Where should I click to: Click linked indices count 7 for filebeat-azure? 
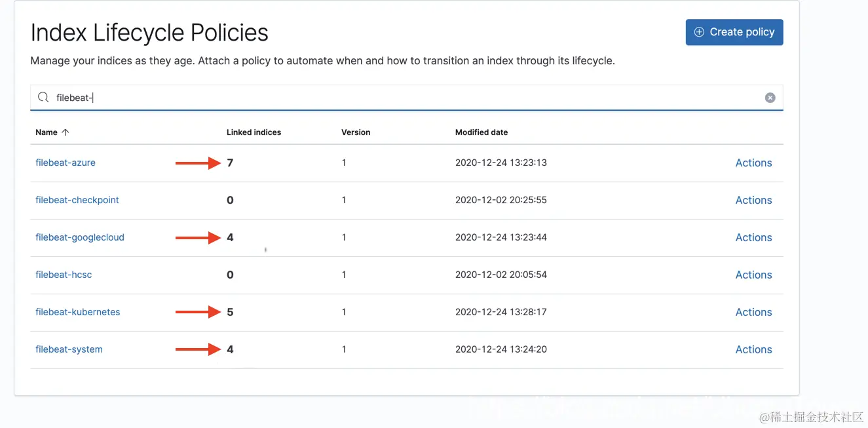(230, 163)
